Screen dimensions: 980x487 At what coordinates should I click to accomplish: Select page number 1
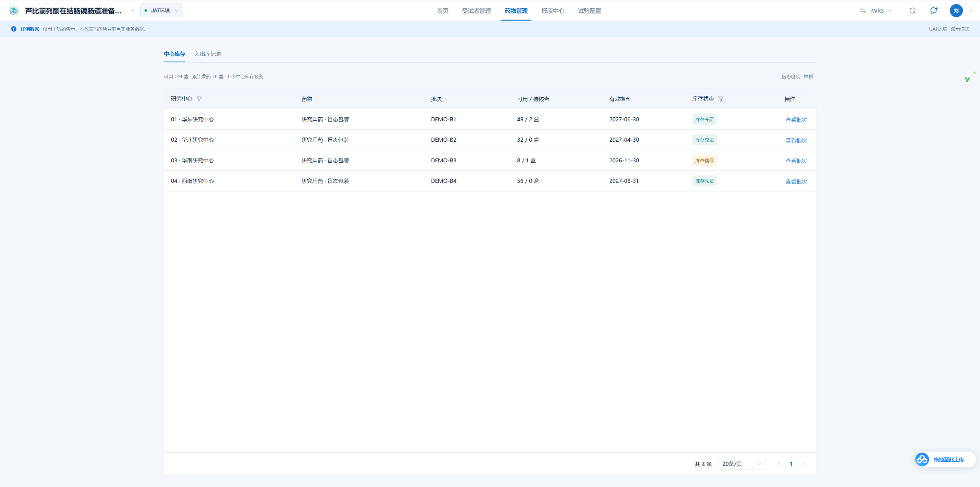791,464
